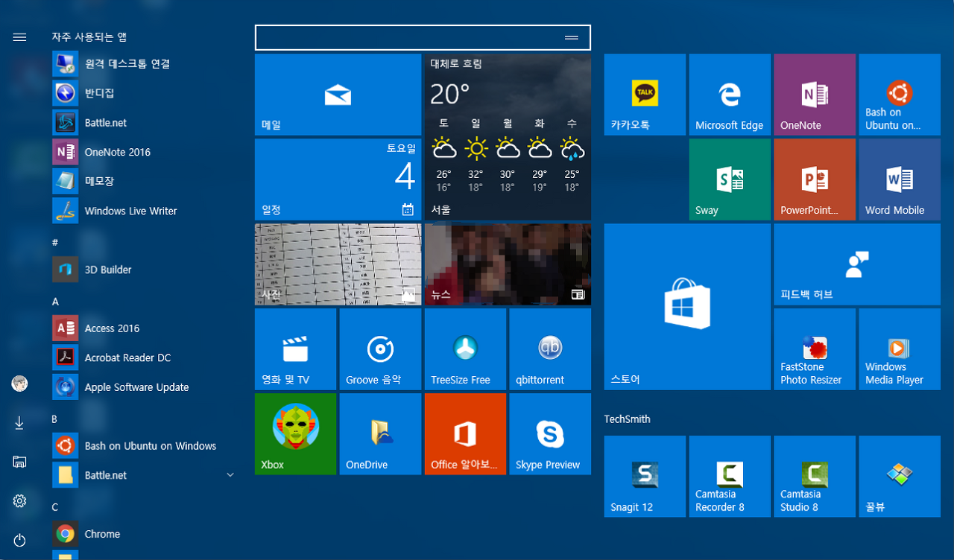Launch Skype Preview tile
The width and height of the screenshot is (954, 560).
click(550, 434)
